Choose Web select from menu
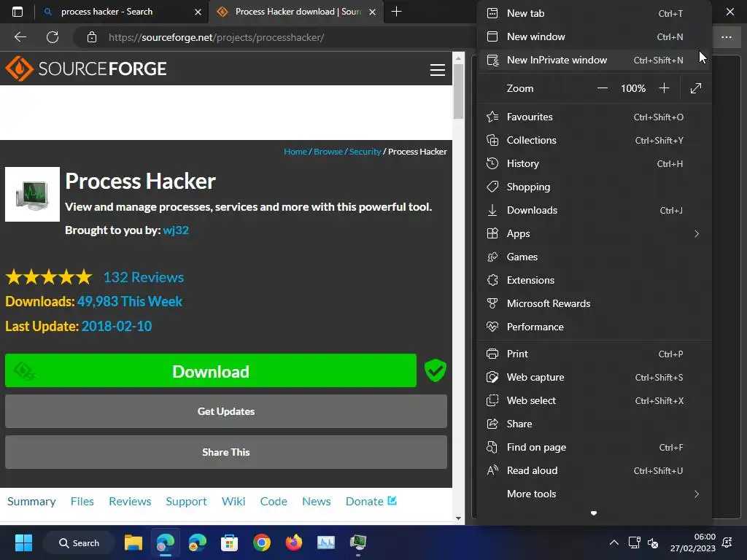Screen dimensions: 747x560 coord(594,400)
